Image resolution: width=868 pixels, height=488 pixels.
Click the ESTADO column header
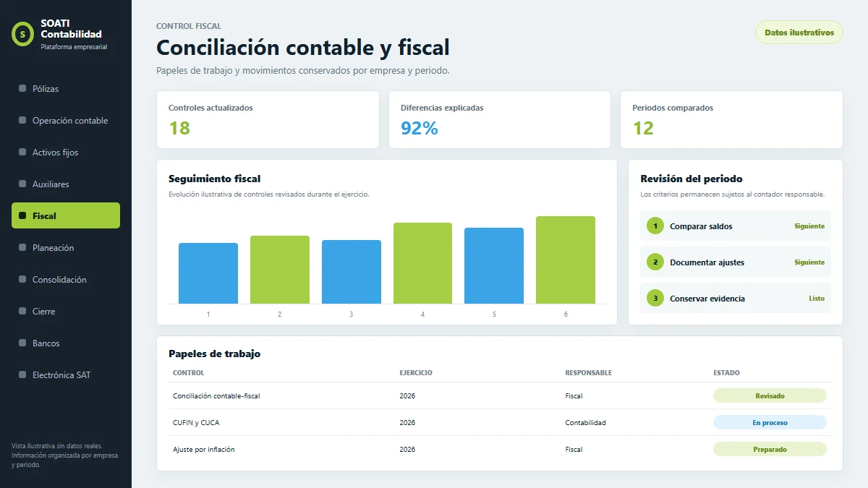726,373
